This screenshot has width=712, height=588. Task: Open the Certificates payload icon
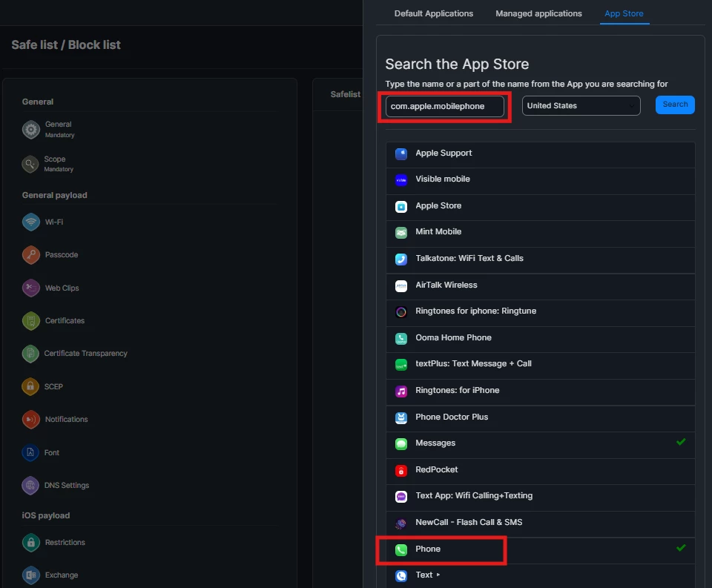[31, 321]
